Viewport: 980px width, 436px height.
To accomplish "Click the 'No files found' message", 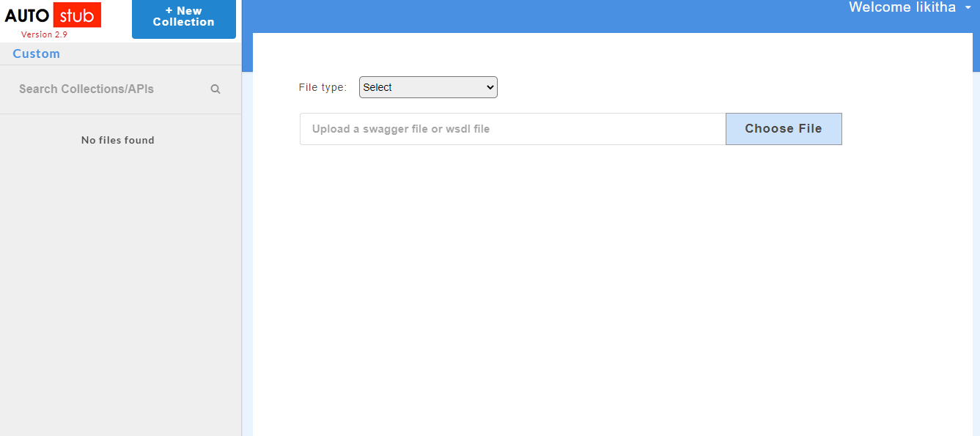I will click(x=118, y=140).
